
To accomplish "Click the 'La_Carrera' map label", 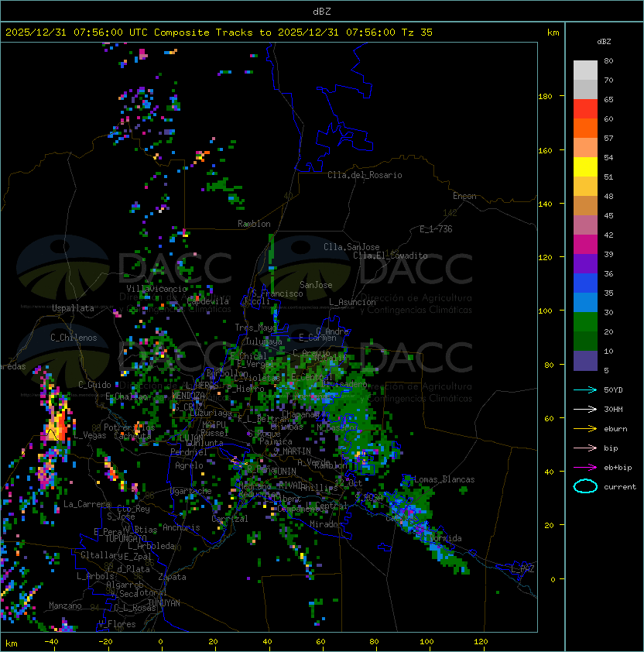I will [87, 504].
